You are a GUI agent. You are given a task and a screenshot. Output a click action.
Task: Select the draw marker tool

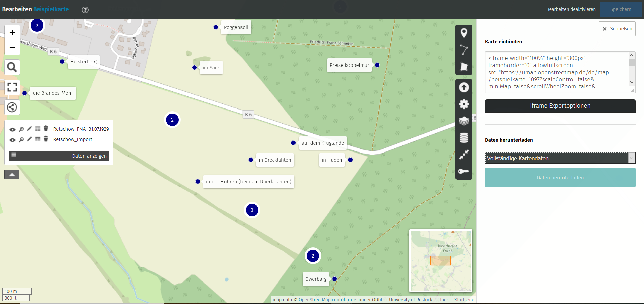[464, 33]
